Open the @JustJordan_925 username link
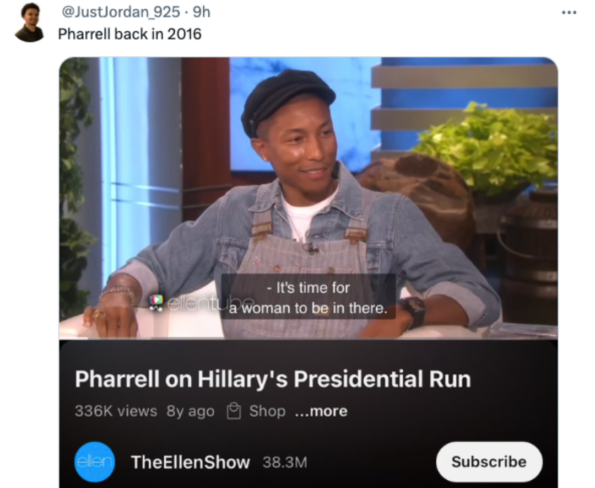 (121, 12)
